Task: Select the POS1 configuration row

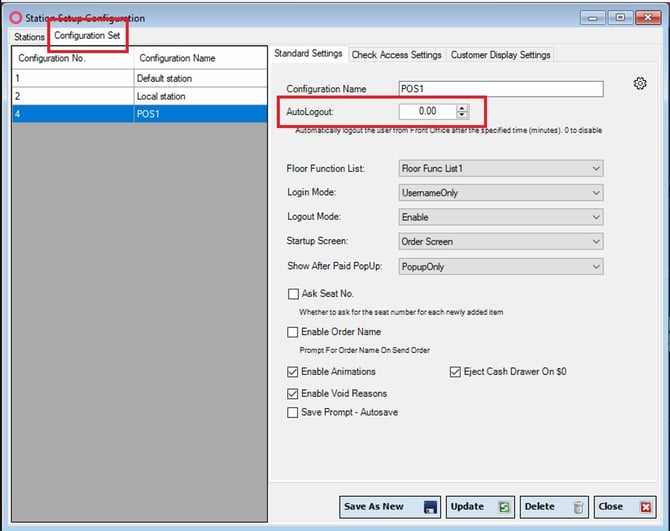Action: (139, 114)
